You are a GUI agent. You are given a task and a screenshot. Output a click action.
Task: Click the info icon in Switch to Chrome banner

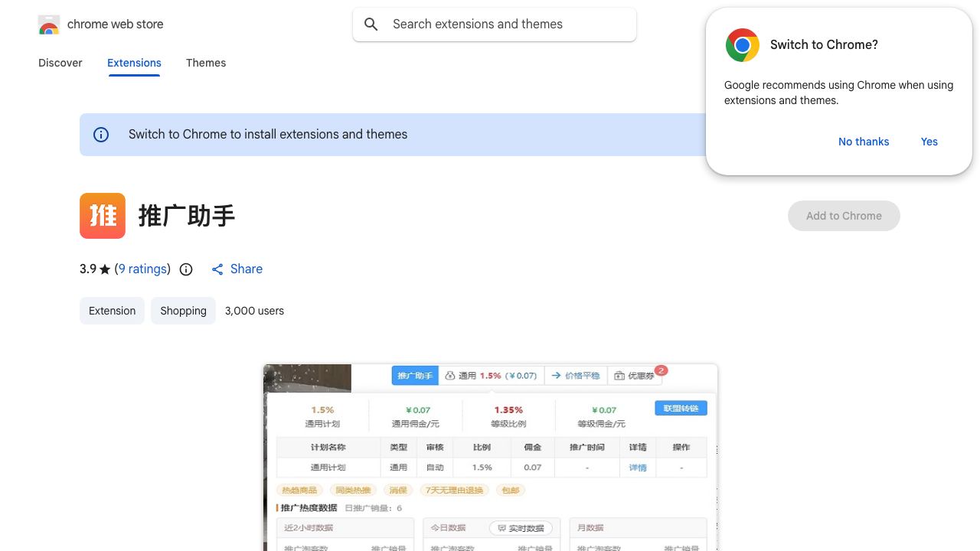(101, 135)
